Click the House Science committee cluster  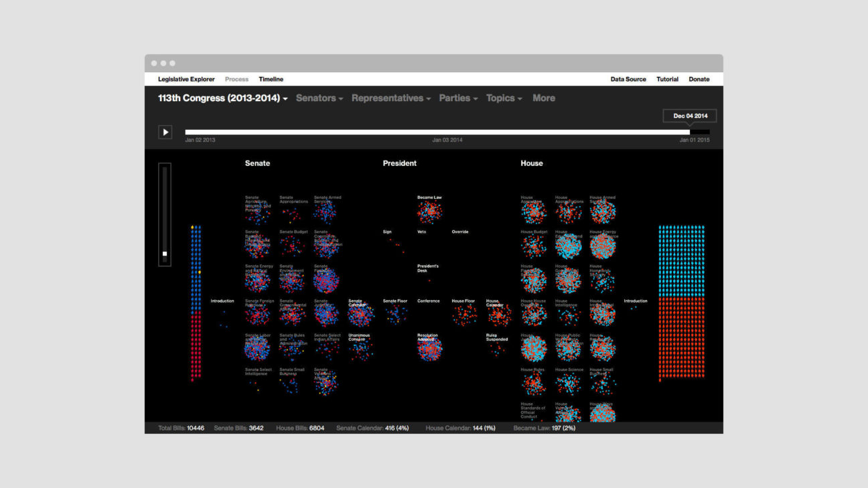coord(569,384)
